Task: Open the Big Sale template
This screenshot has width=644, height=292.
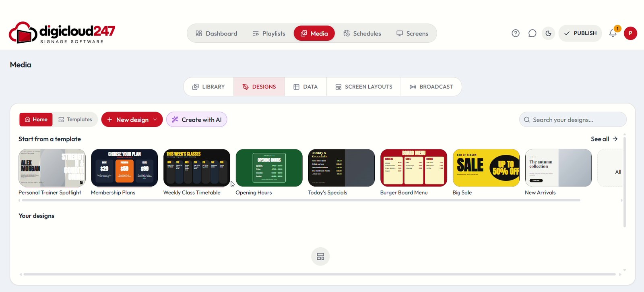Action: [x=486, y=168]
